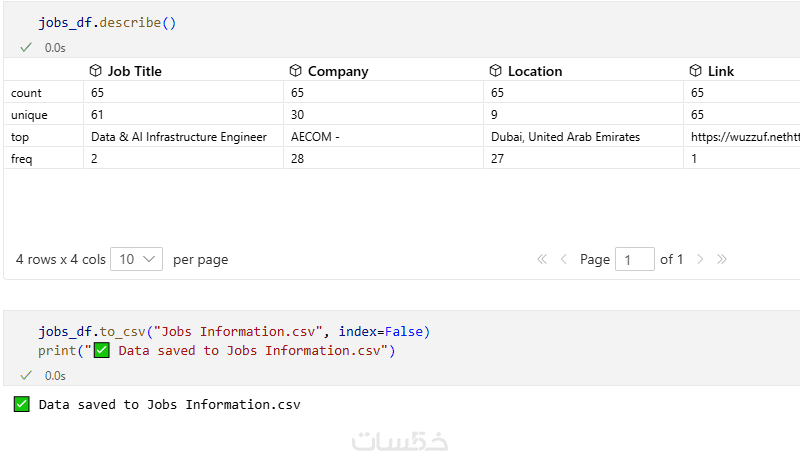Sort by the Location column header
This screenshot has height=460, width=800.
pyautogui.click(x=535, y=71)
